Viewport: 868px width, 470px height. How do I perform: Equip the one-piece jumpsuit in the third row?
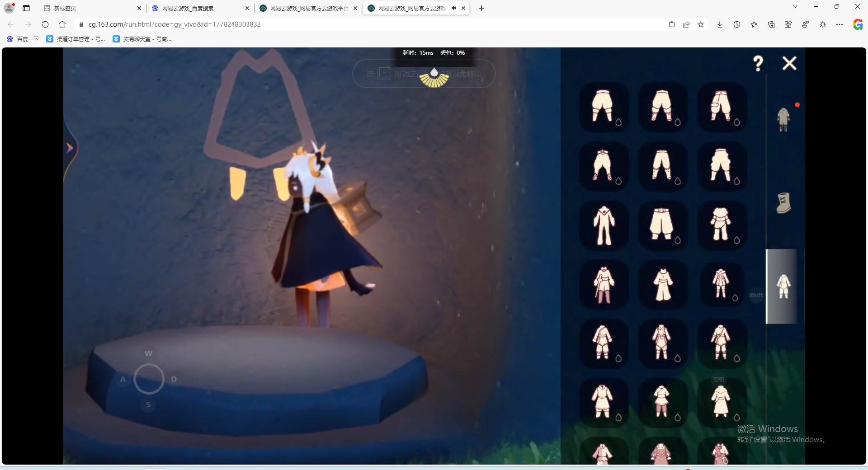click(604, 226)
